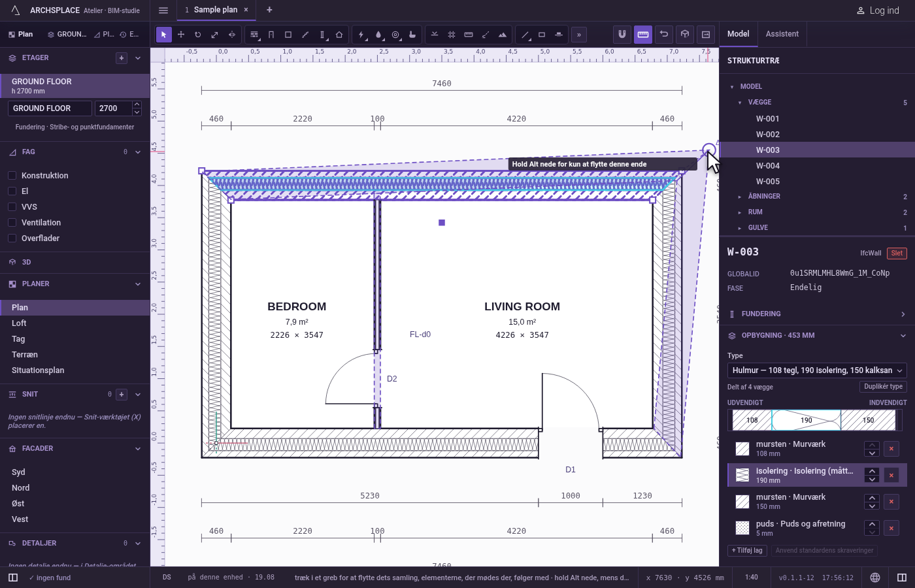Select the roof house-shaped tool
This screenshot has height=588, width=915.
point(339,35)
